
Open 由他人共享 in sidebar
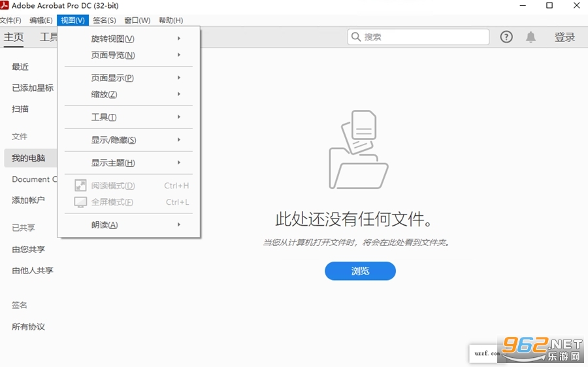click(33, 270)
